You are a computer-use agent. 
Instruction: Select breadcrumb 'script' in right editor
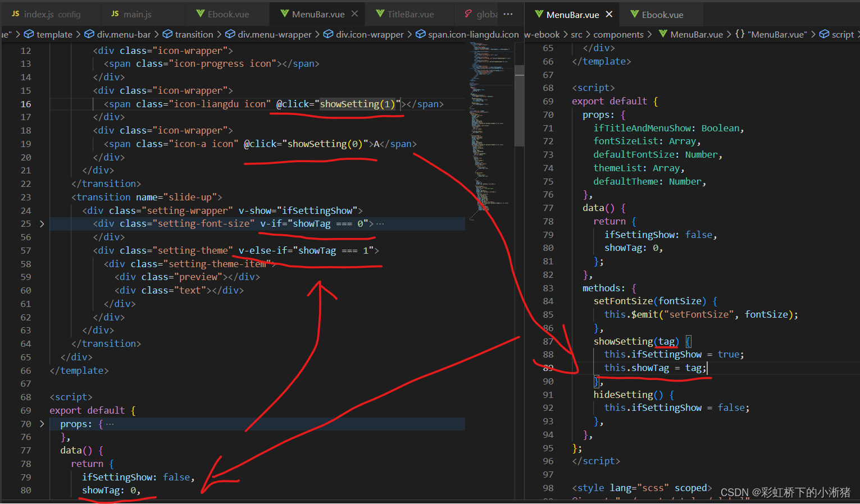(x=837, y=34)
